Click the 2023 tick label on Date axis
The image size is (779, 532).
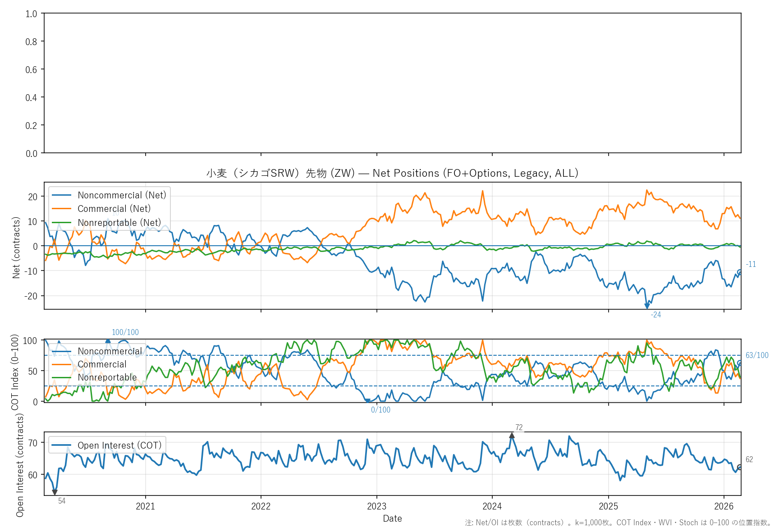[x=376, y=506]
